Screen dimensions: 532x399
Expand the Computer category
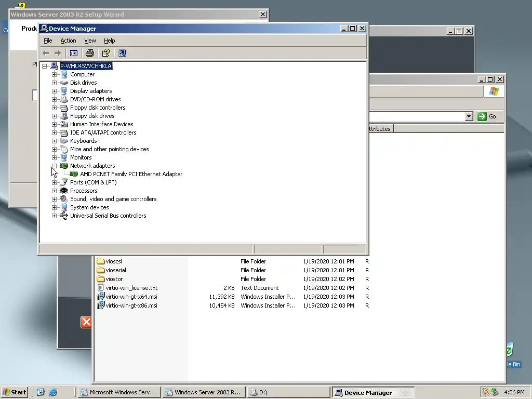point(54,74)
